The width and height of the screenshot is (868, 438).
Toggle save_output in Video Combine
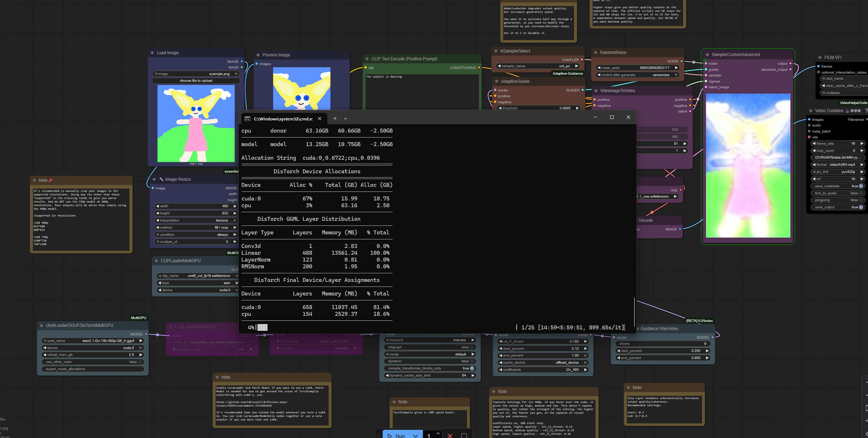[x=838, y=207]
